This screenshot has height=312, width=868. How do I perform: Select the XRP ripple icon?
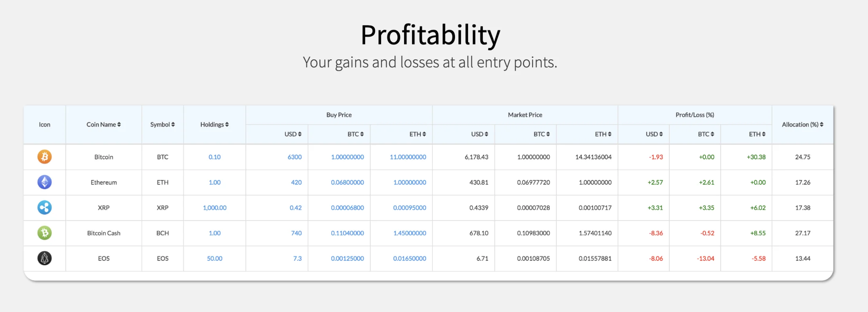point(44,208)
